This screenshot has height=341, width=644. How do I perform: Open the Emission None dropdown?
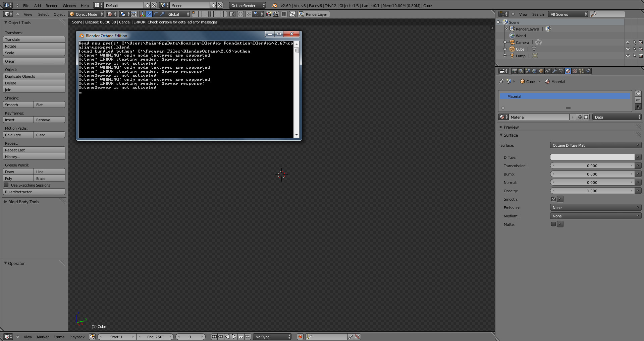(x=596, y=208)
